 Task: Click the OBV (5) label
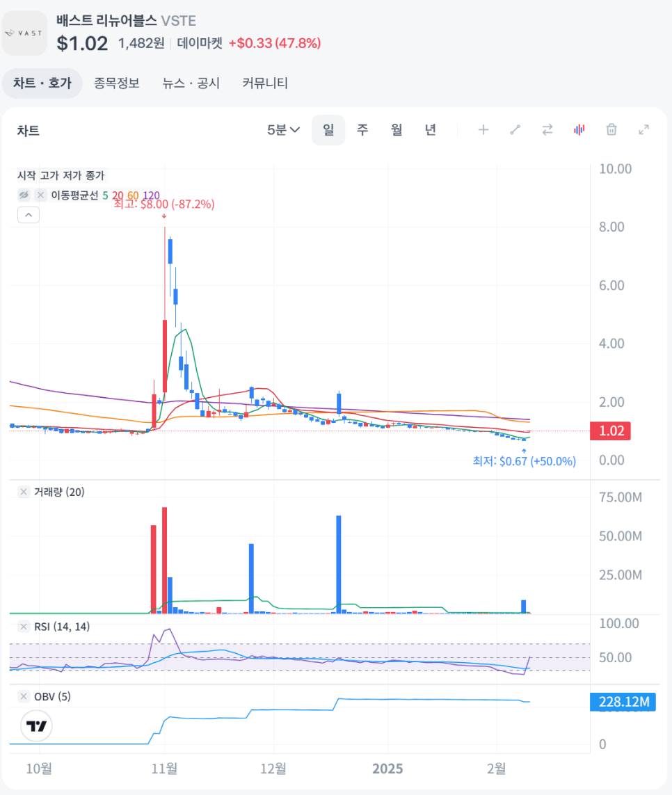(52, 697)
